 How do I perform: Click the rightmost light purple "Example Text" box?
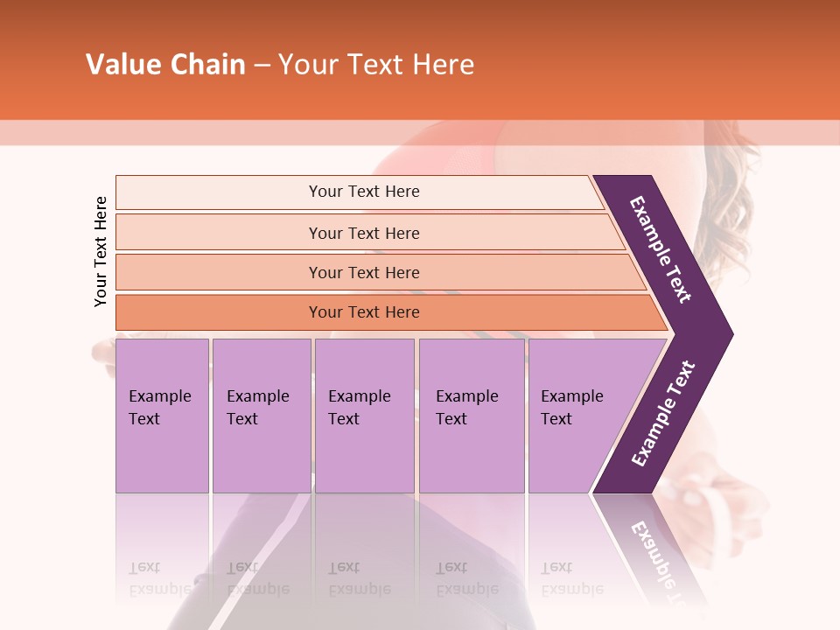577,415
